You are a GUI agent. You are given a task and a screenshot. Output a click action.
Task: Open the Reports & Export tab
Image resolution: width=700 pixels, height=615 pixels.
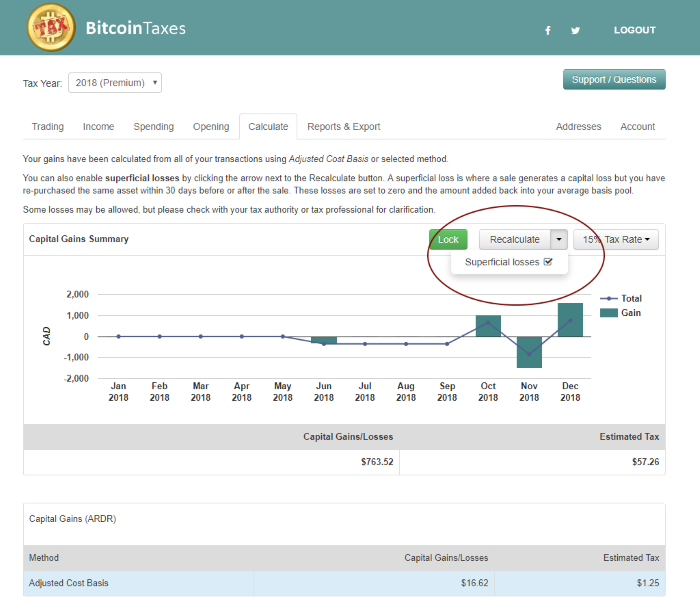(343, 127)
